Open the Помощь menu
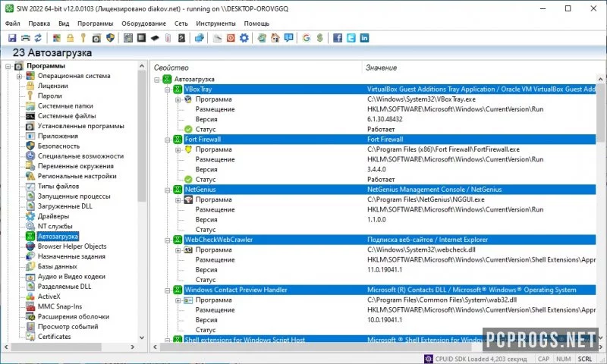 256,24
